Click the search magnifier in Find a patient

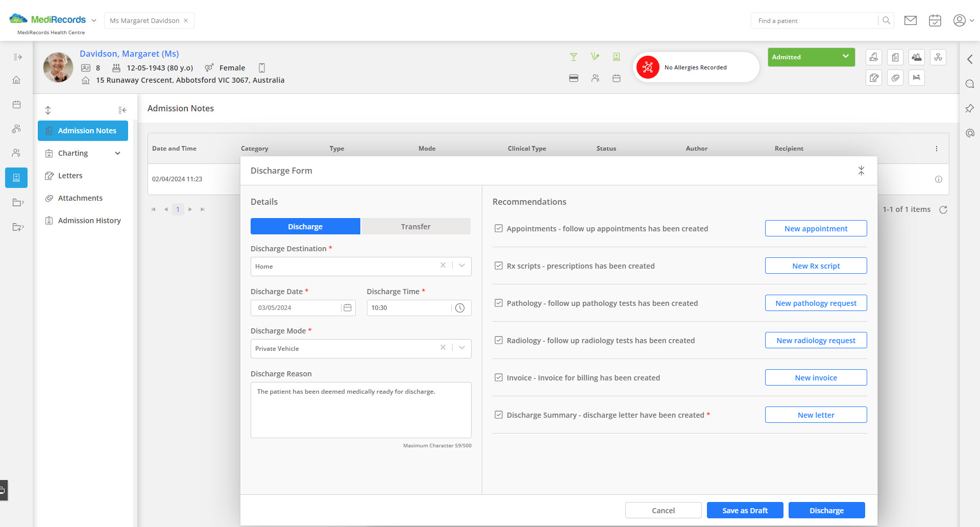pyautogui.click(x=886, y=20)
